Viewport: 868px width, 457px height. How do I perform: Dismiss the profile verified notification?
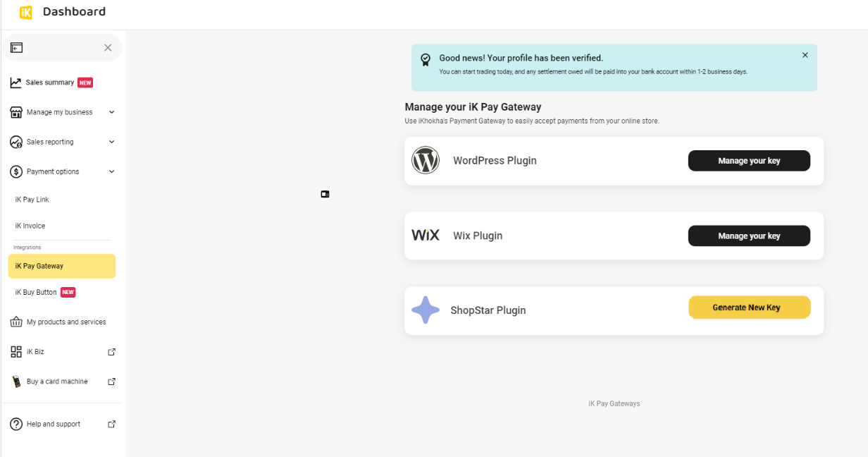coord(805,55)
